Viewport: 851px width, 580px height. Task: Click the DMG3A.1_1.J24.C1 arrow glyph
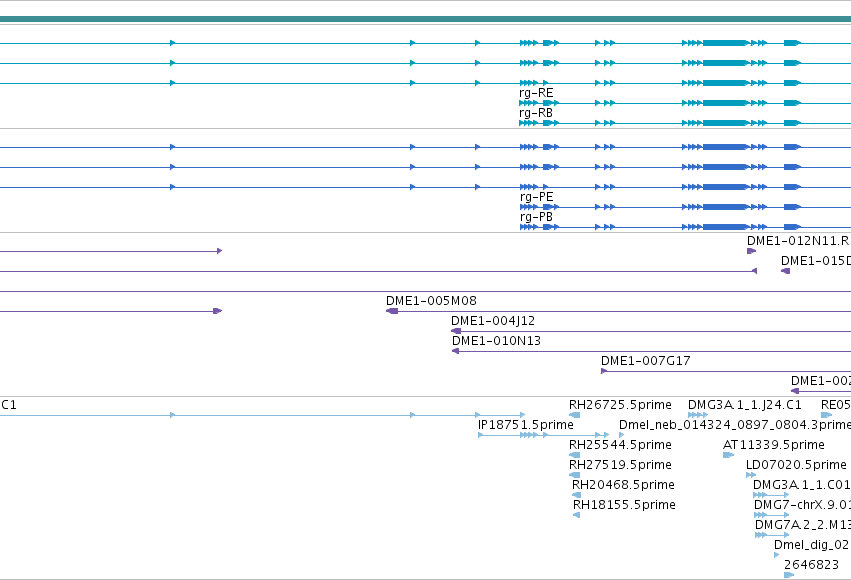pos(698,415)
